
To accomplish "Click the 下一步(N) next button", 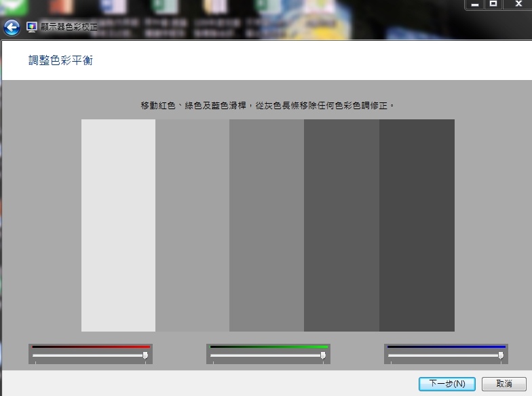I will coord(446,384).
